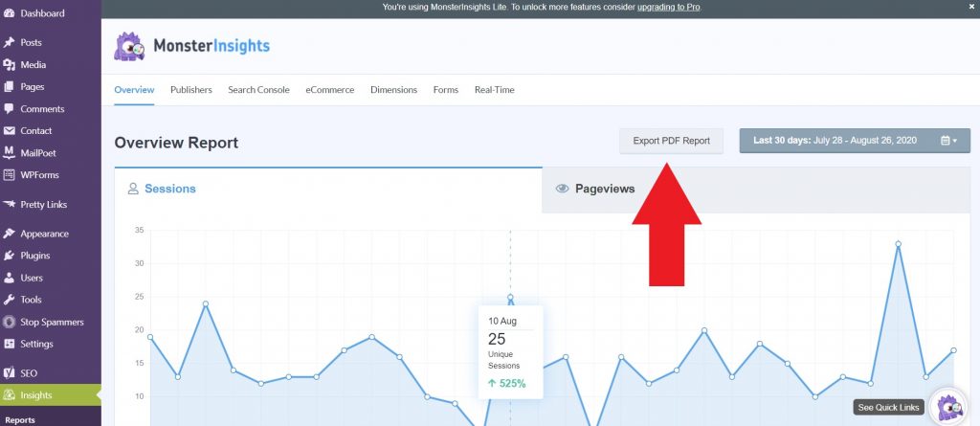The height and width of the screenshot is (426, 980).
Task: Select the Sessions chart tab
Action: point(328,189)
